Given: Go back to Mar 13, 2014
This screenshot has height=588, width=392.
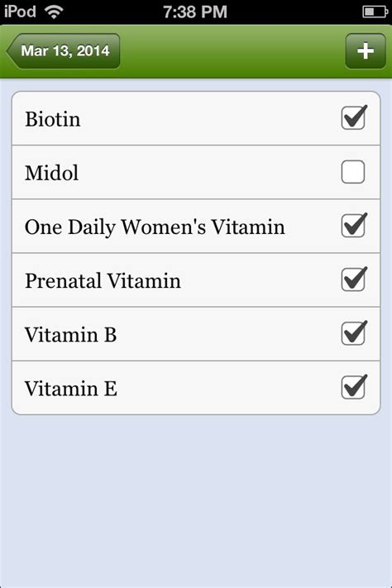Looking at the screenshot, I should pyautogui.click(x=64, y=51).
